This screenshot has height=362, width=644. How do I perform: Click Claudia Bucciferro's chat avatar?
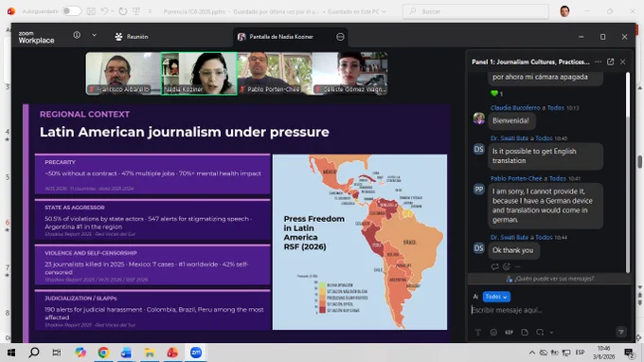point(479,118)
